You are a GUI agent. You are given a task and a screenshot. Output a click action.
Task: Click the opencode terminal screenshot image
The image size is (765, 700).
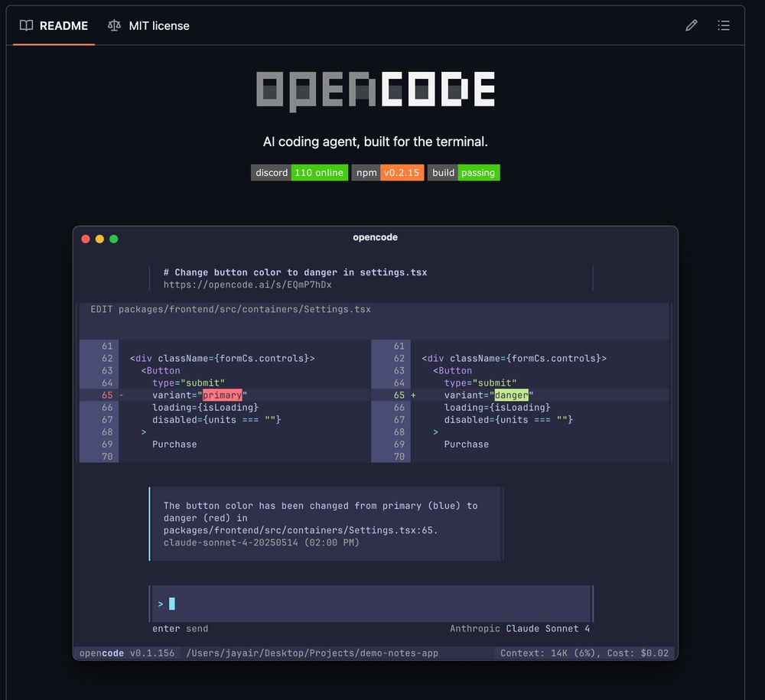coord(375,443)
